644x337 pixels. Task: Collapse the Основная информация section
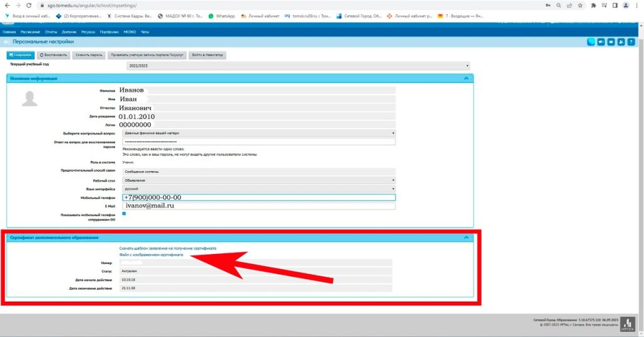[466, 79]
